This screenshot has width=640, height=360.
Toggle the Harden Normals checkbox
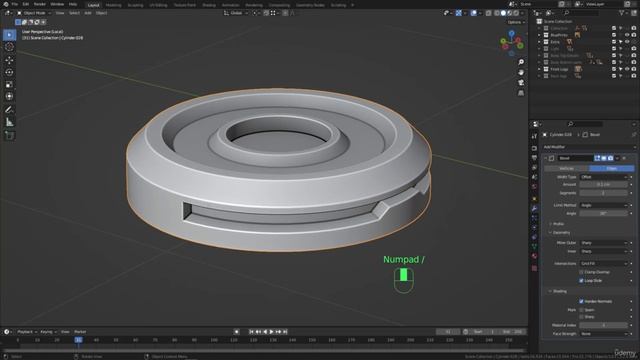tap(581, 301)
